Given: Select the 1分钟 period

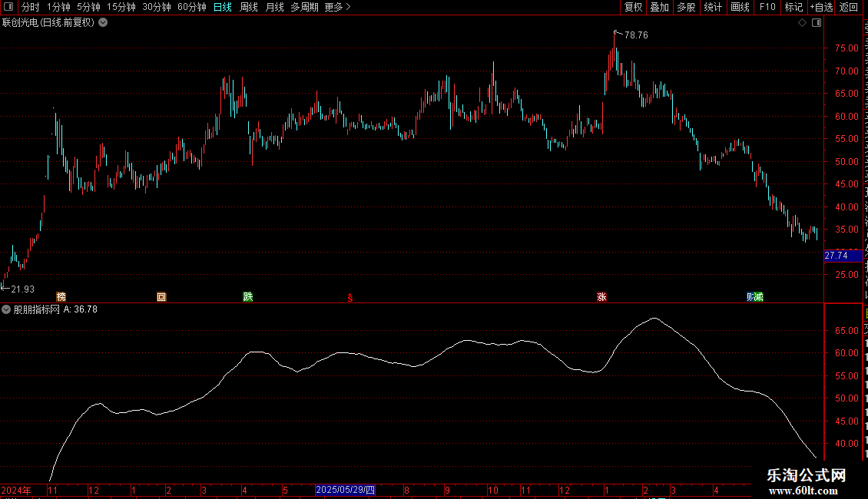Looking at the screenshot, I should [58, 7].
